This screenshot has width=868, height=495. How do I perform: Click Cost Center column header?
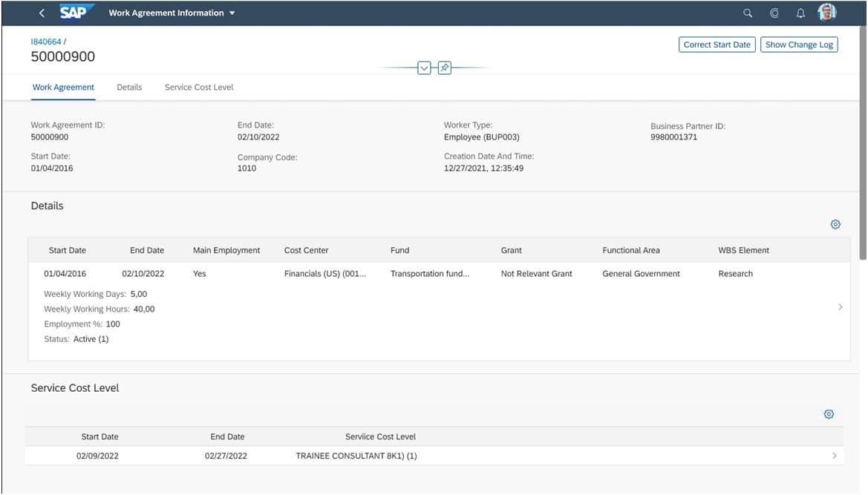(x=306, y=251)
